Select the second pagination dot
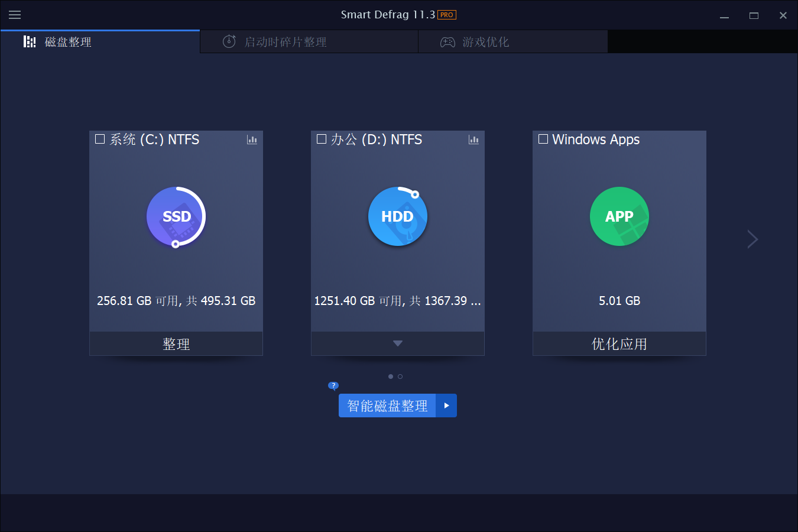This screenshot has width=798, height=532. point(400,376)
